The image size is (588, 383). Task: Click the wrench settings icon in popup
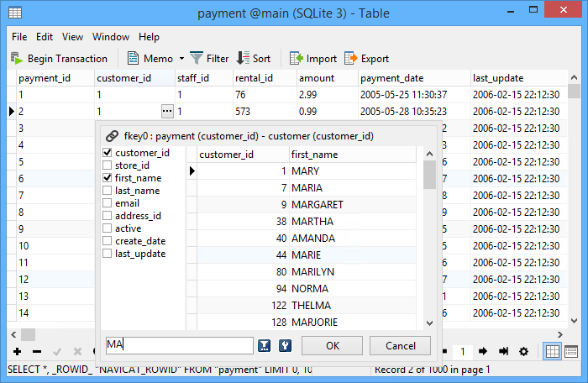pyautogui.click(x=285, y=345)
